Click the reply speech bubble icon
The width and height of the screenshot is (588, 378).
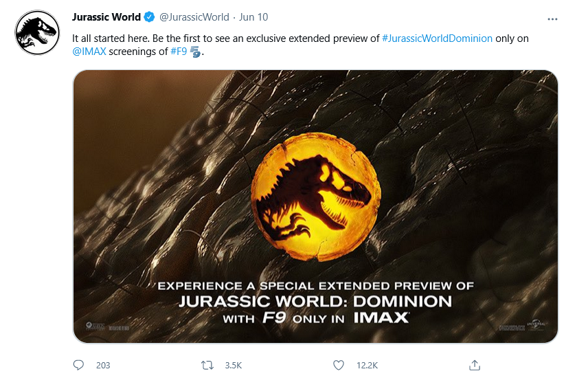(x=78, y=365)
